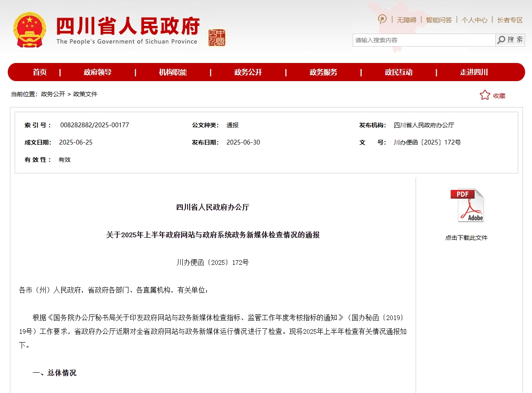532x393 pixels.
Task: Click the star favorite icon
Action: coord(485,95)
